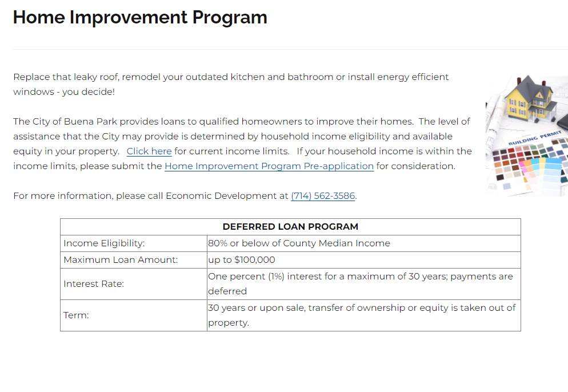
Task: Click the "30 years or upon sale" term cell
Action: (363, 315)
